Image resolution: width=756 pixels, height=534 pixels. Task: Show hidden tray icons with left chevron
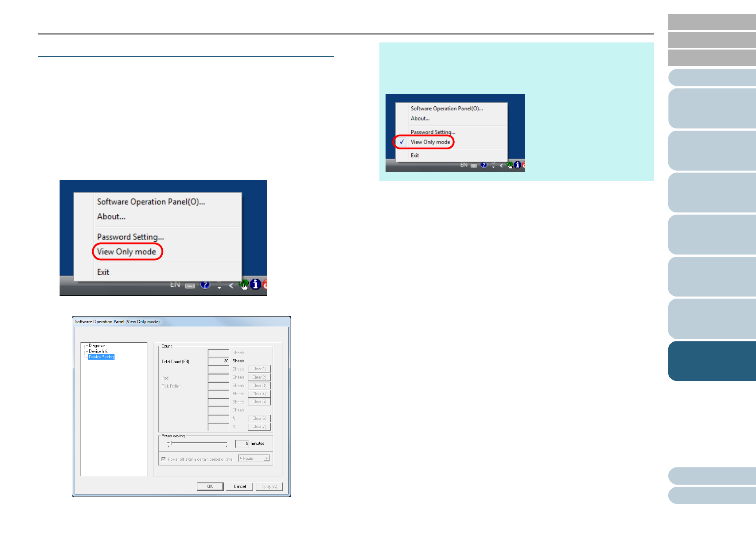click(x=231, y=286)
